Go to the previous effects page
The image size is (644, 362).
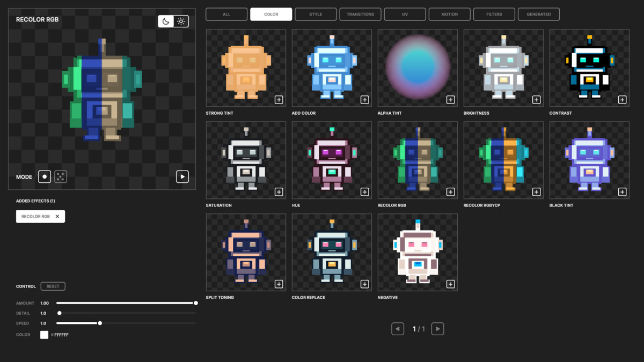[398, 329]
